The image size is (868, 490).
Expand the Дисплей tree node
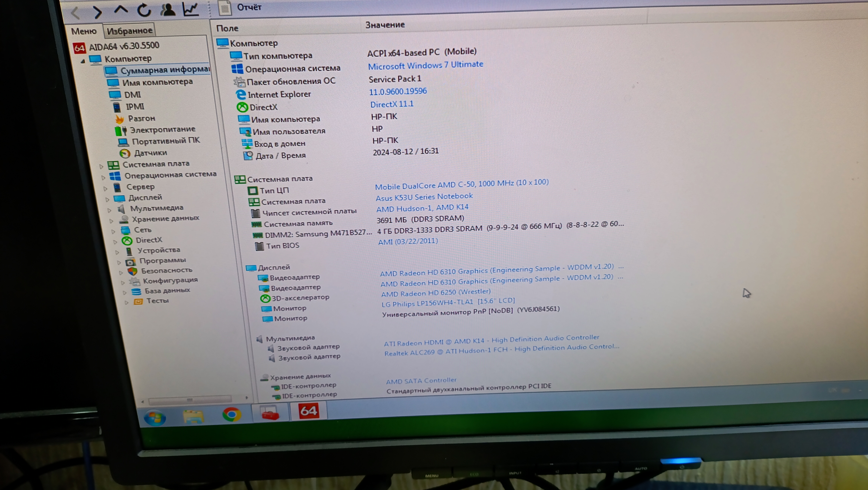(x=108, y=200)
